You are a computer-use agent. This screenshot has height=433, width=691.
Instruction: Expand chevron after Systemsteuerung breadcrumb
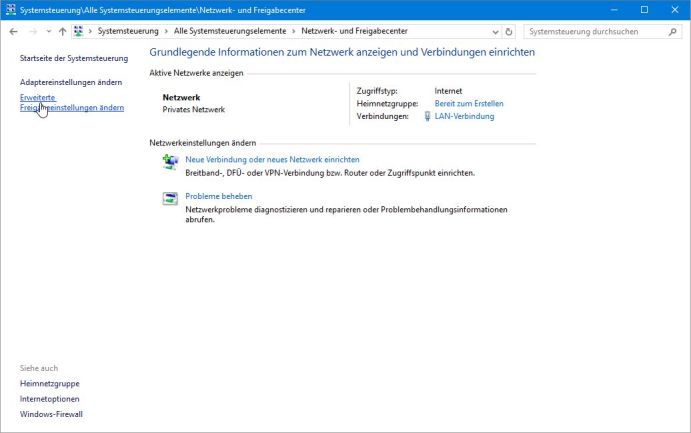point(166,31)
